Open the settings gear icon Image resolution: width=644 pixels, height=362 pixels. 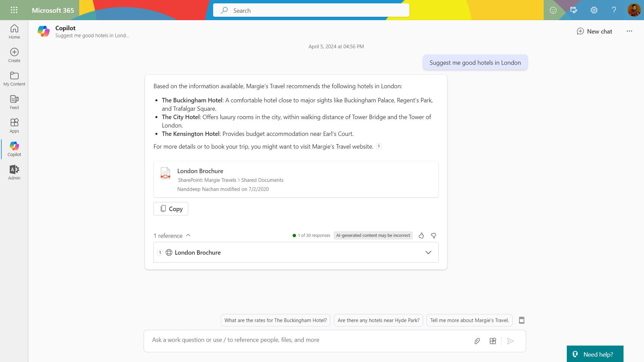[x=594, y=10]
